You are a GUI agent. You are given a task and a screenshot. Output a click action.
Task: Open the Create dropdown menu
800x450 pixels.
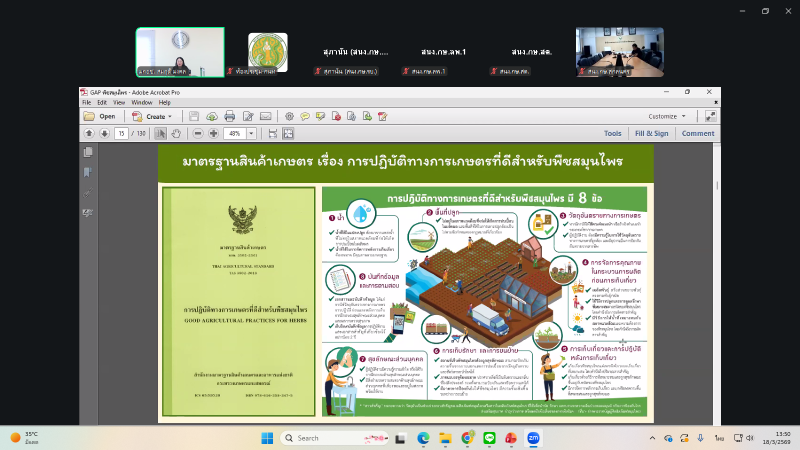[x=152, y=116]
